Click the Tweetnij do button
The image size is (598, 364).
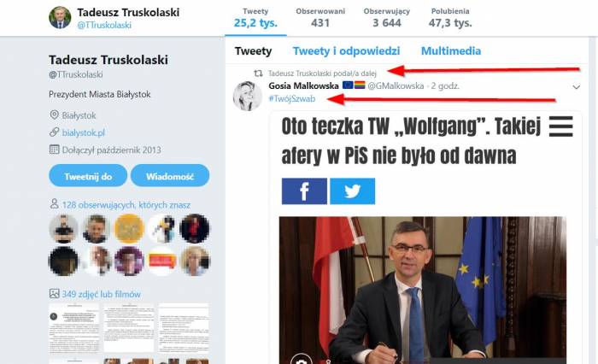point(88,176)
